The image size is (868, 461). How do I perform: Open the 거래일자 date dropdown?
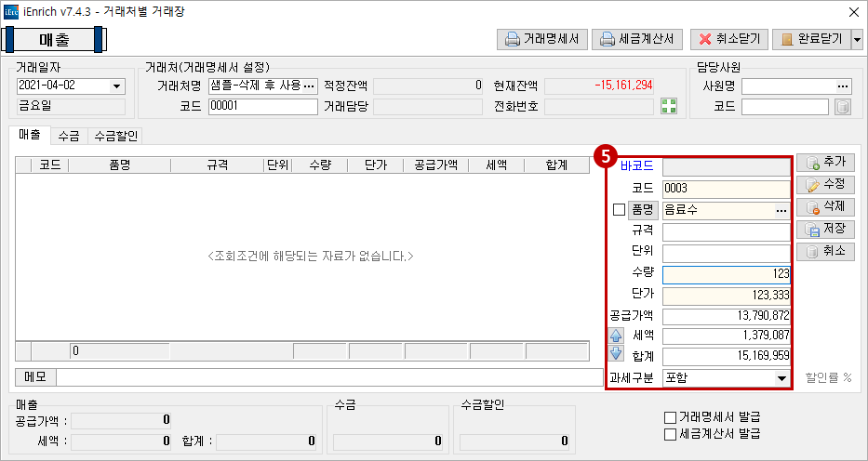pyautogui.click(x=116, y=86)
